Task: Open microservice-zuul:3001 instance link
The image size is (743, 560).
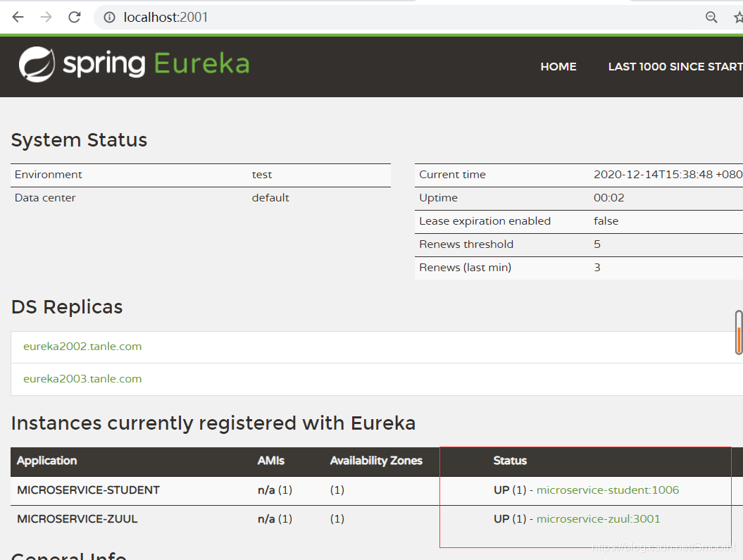Action: click(598, 518)
